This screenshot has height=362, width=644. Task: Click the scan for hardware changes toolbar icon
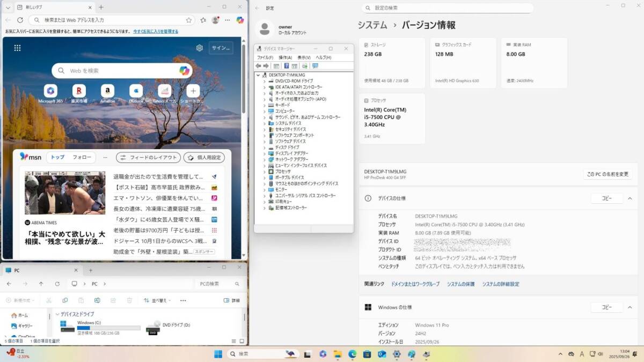[x=315, y=66]
